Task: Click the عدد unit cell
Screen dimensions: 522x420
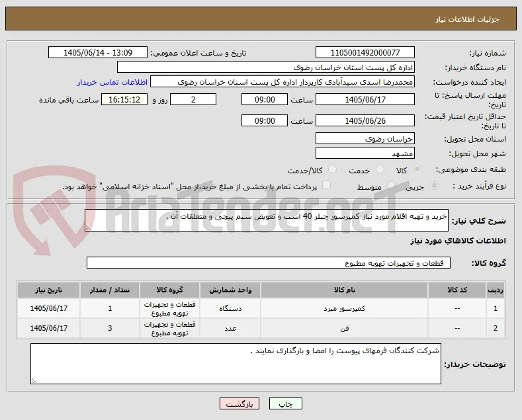Action: tap(230, 329)
